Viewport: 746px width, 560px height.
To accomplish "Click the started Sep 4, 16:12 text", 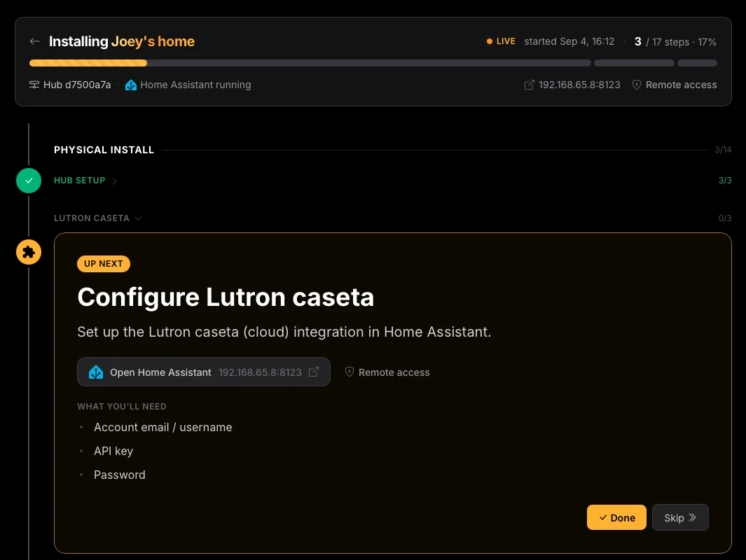I will [x=569, y=41].
